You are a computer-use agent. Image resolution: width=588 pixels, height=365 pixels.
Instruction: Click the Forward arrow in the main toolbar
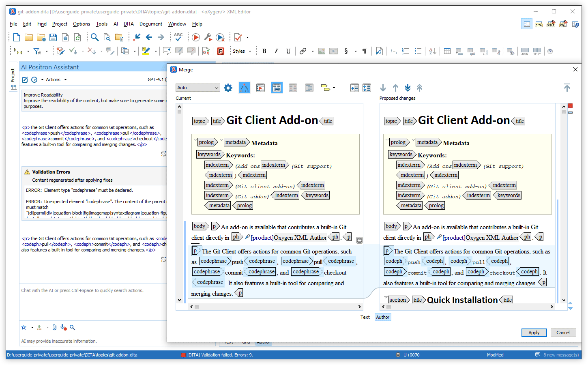[x=161, y=37]
